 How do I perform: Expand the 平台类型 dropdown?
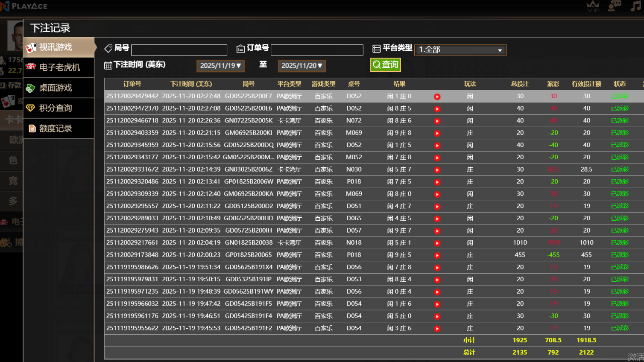click(x=460, y=50)
